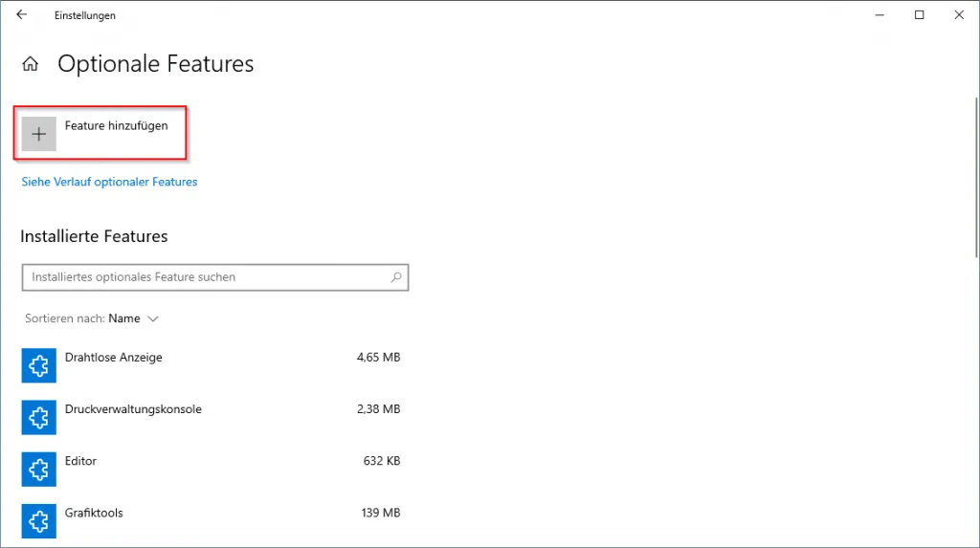Click the puzzle icon beside Drahtlose Anzeige
Image resolution: width=980 pixels, height=548 pixels.
pos(38,365)
